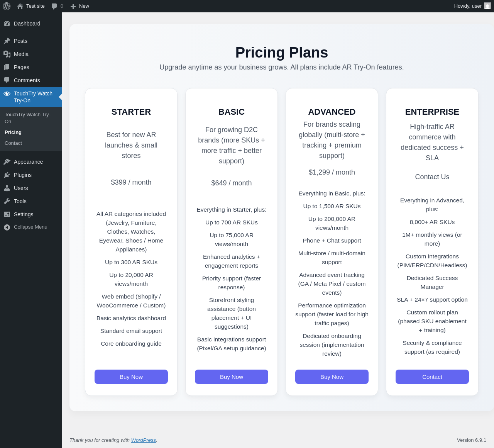Click the Plugins plug icon
Image resolution: width=494 pixels, height=448 pixels.
point(7,175)
